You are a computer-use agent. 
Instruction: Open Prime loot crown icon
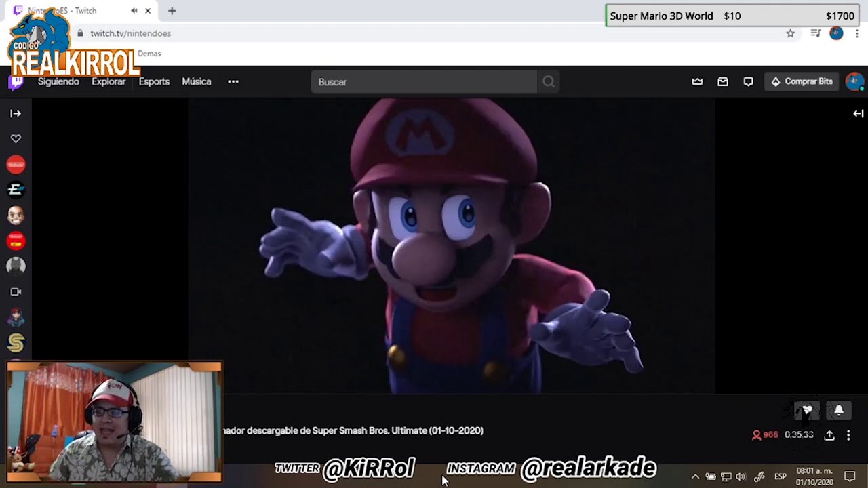(x=697, y=81)
